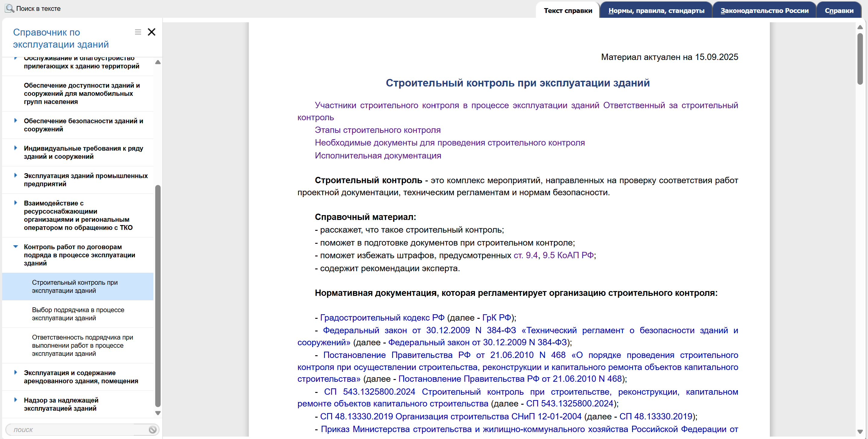Screen dimensions: 868x439
Task: Expand Эксплуатация зданий промышленных предприятий
Action: (x=15, y=175)
